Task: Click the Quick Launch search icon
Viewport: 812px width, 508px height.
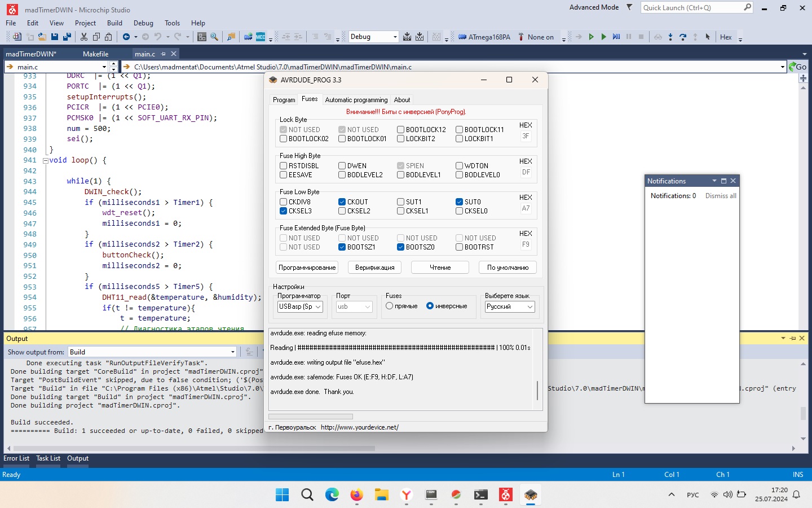Action: pos(747,7)
